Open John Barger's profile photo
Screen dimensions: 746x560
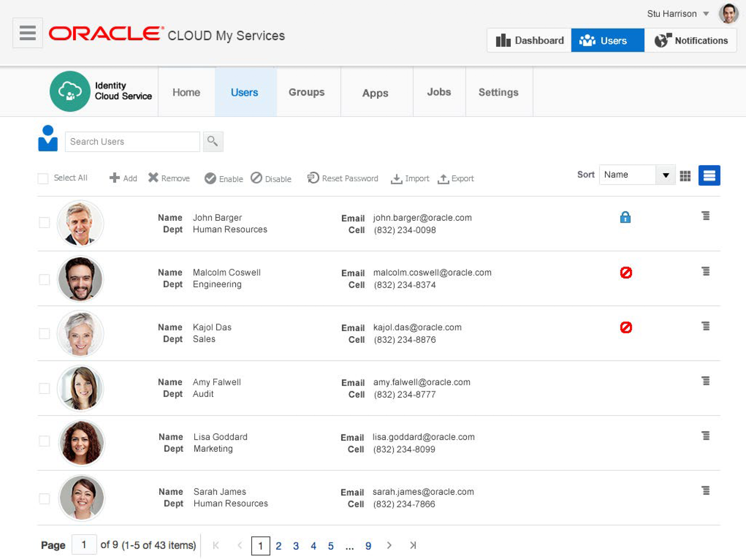[x=80, y=223]
